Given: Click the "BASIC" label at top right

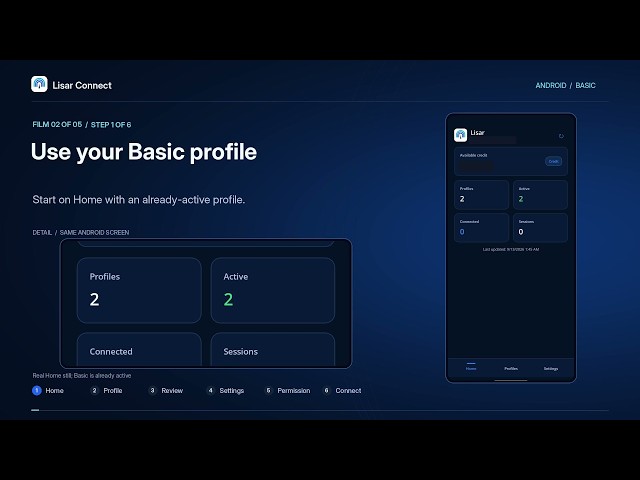Looking at the screenshot, I should [585, 85].
